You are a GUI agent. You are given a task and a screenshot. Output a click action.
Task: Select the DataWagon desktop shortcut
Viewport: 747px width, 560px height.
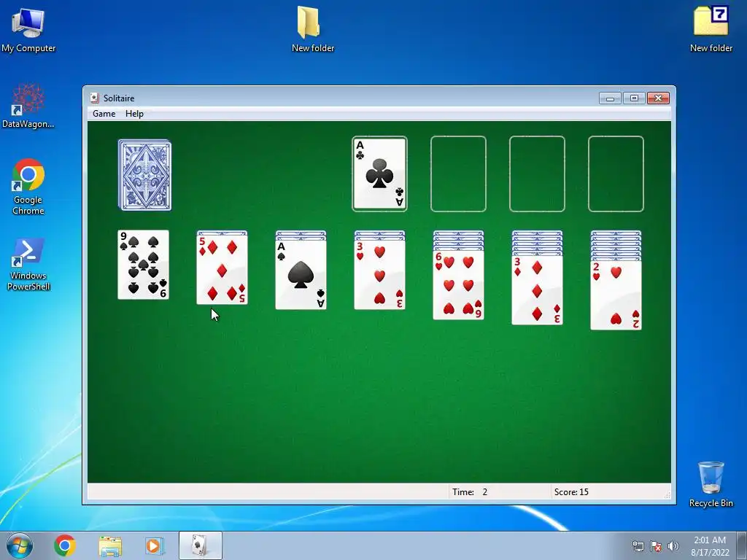click(28, 106)
